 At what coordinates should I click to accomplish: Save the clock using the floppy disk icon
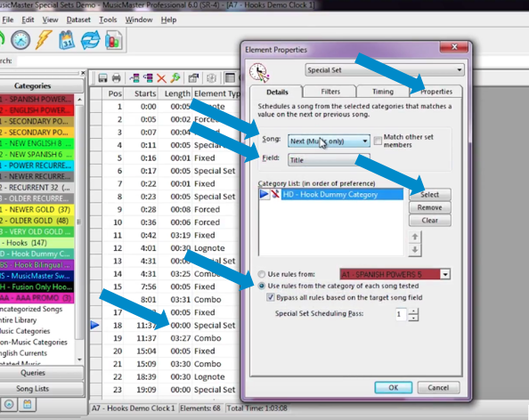coord(102,78)
